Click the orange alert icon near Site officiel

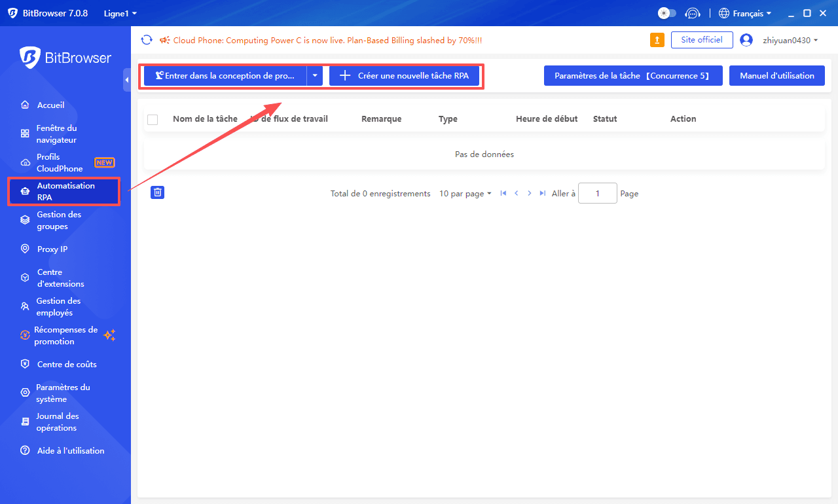pos(657,39)
